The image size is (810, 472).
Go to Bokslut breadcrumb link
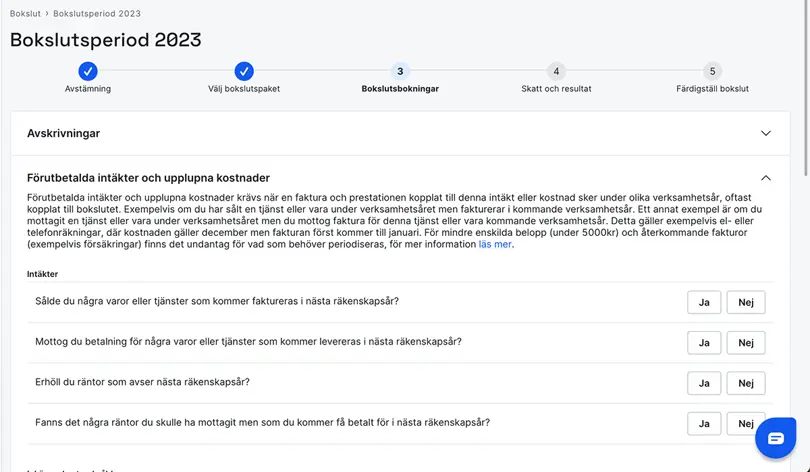pyautogui.click(x=25, y=13)
